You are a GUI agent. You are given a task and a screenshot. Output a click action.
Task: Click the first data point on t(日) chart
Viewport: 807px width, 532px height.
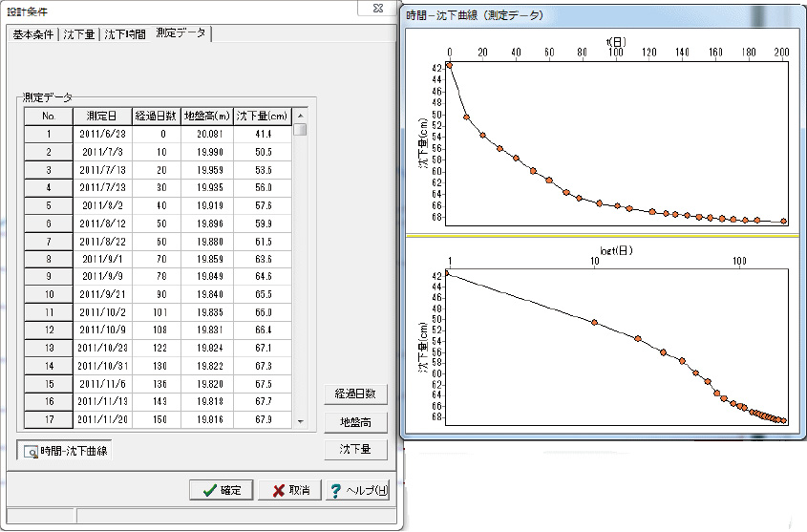click(x=449, y=65)
